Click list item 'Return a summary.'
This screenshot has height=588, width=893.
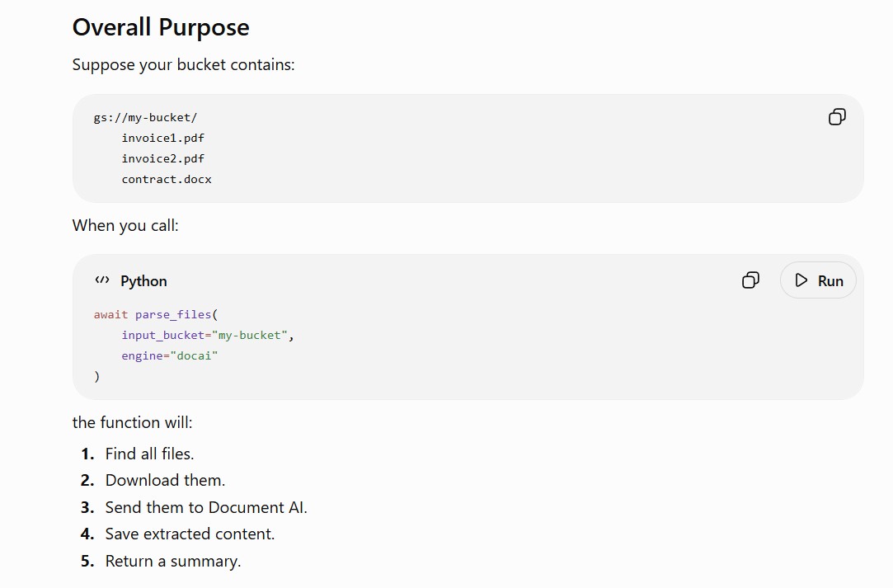tap(173, 562)
